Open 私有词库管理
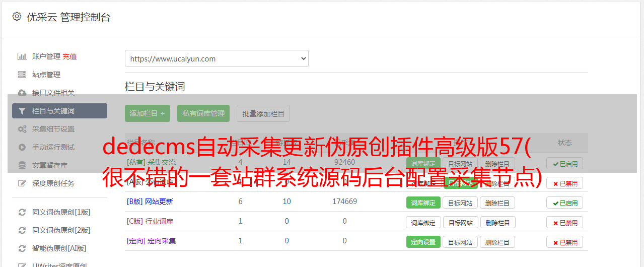Image resolution: width=644 pixels, height=267 pixels. coord(203,113)
